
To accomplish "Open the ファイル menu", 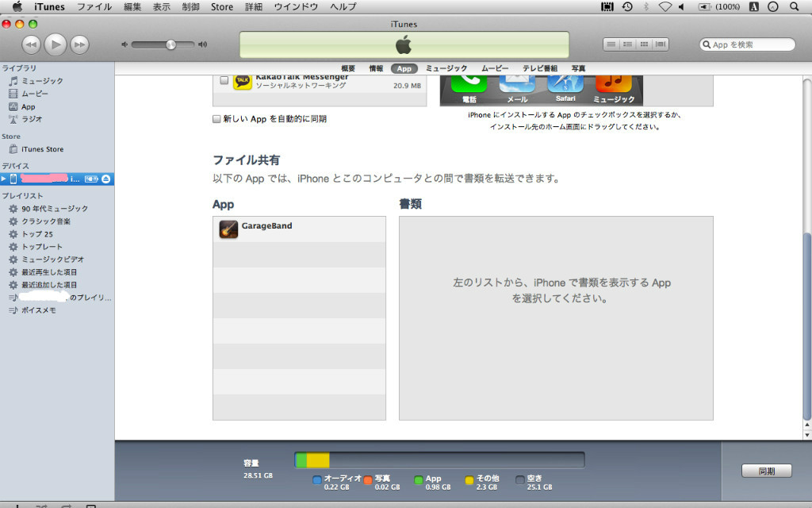I will (x=94, y=6).
